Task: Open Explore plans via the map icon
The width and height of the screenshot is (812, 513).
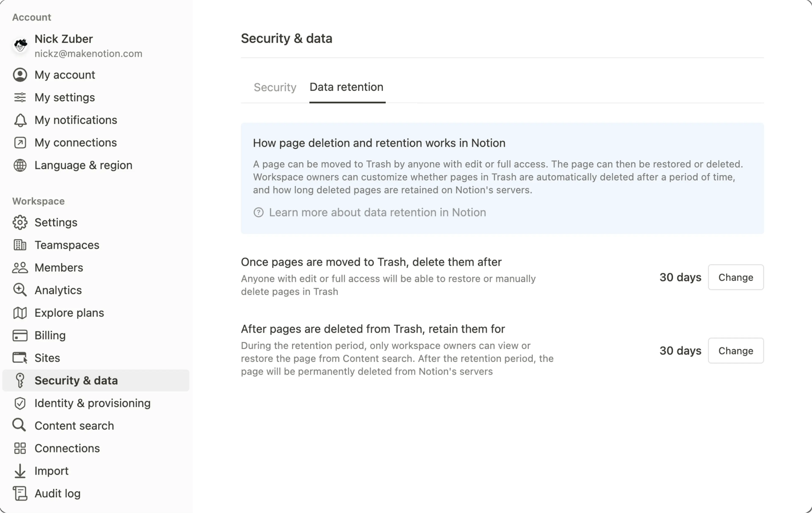Action: click(20, 313)
